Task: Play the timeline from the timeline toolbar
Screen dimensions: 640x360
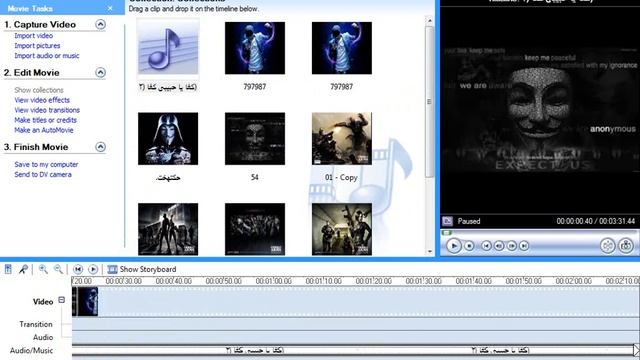Action: pyautogui.click(x=93, y=269)
